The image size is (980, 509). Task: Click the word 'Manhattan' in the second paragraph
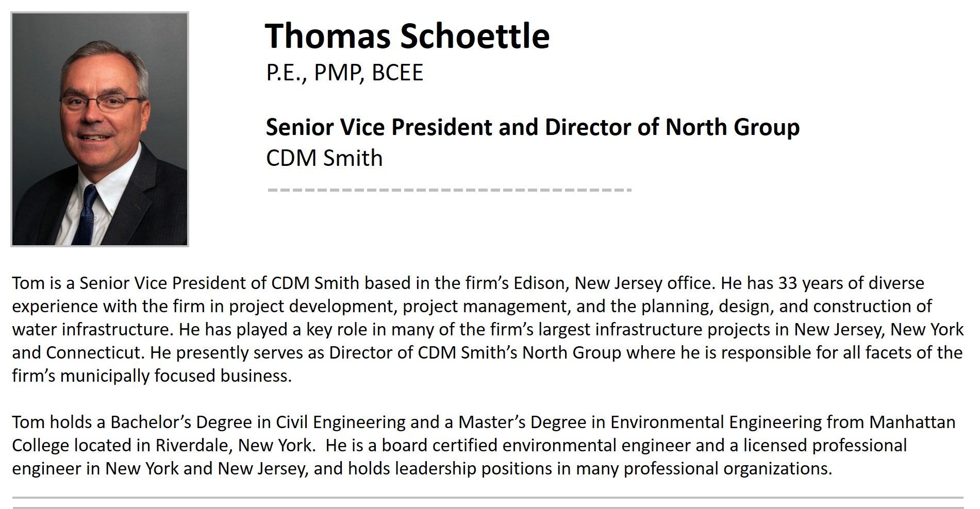point(912,422)
